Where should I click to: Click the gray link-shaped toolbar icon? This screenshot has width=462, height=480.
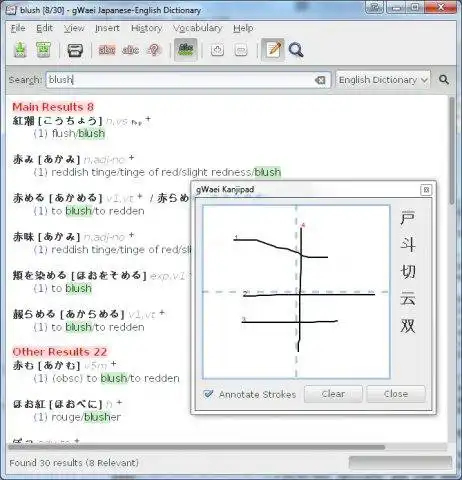click(x=241, y=50)
